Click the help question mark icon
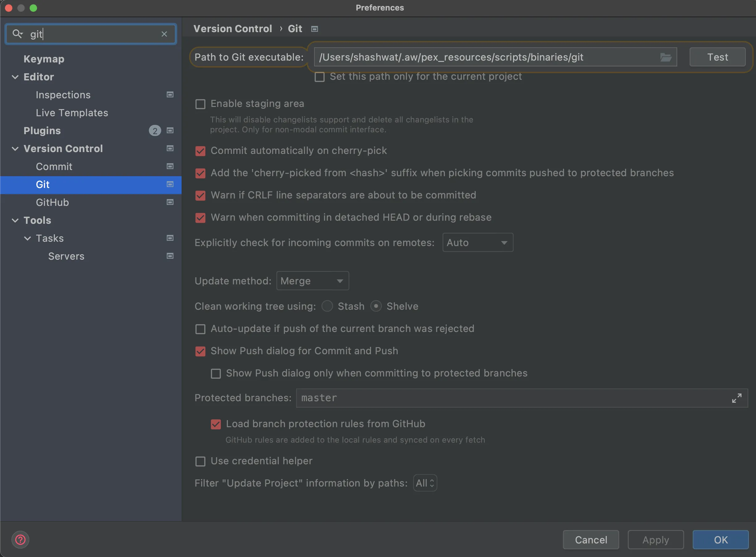The height and width of the screenshot is (557, 756). coord(20,539)
